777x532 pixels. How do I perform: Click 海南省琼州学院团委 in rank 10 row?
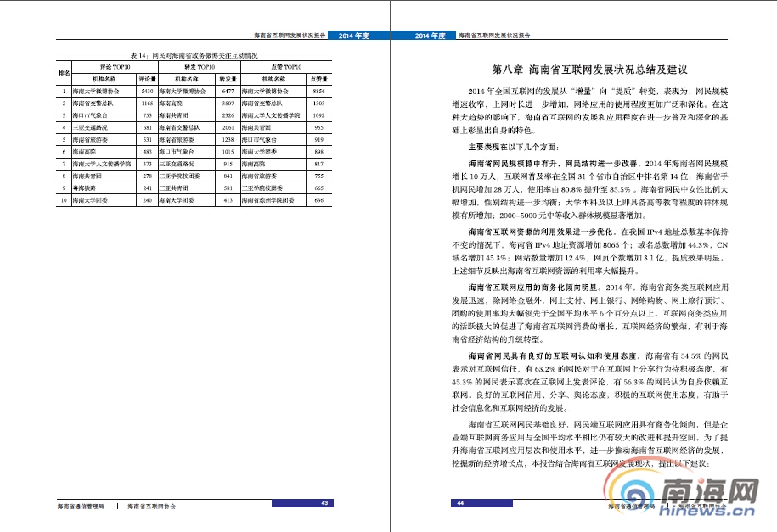(268, 201)
